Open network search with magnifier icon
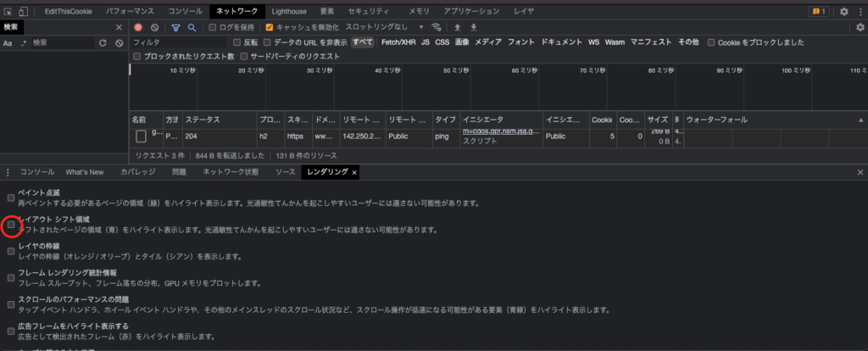Viewport: 868px width, 351px height. 192,27
